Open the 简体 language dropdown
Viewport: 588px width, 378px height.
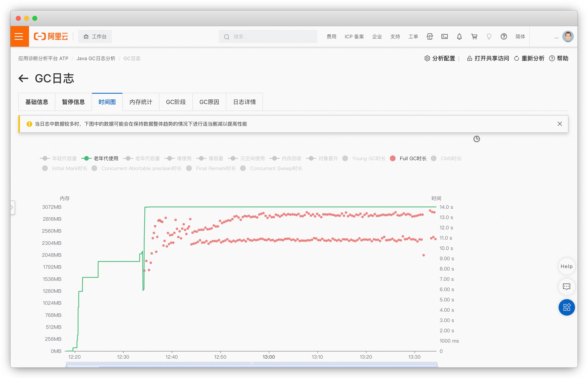(x=520, y=37)
